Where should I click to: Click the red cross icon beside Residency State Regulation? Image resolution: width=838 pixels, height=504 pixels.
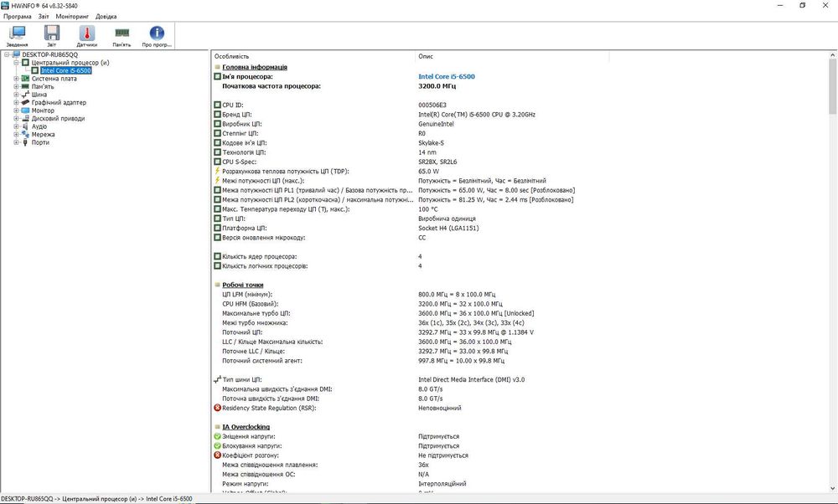pos(218,408)
